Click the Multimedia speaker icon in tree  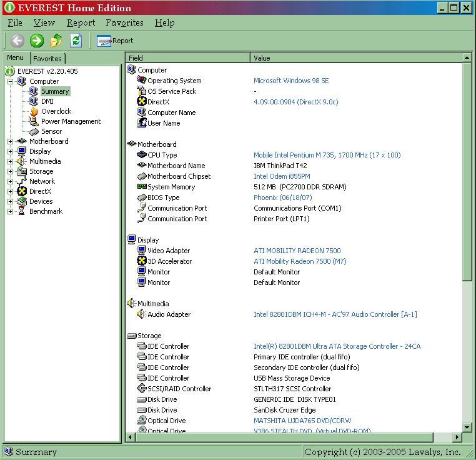(x=22, y=161)
